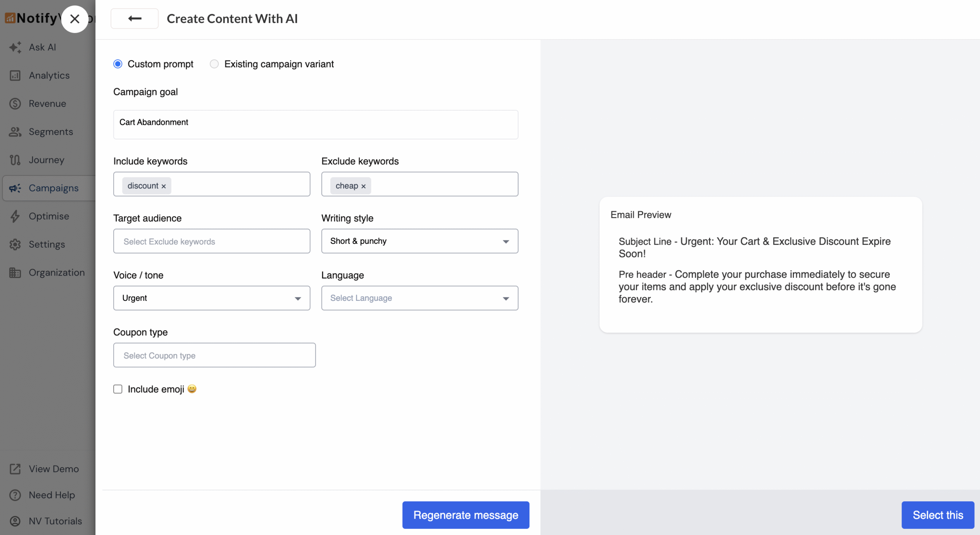Screen dimensions: 980x535
Task: Go to Settings in sidebar
Action: 47,244
